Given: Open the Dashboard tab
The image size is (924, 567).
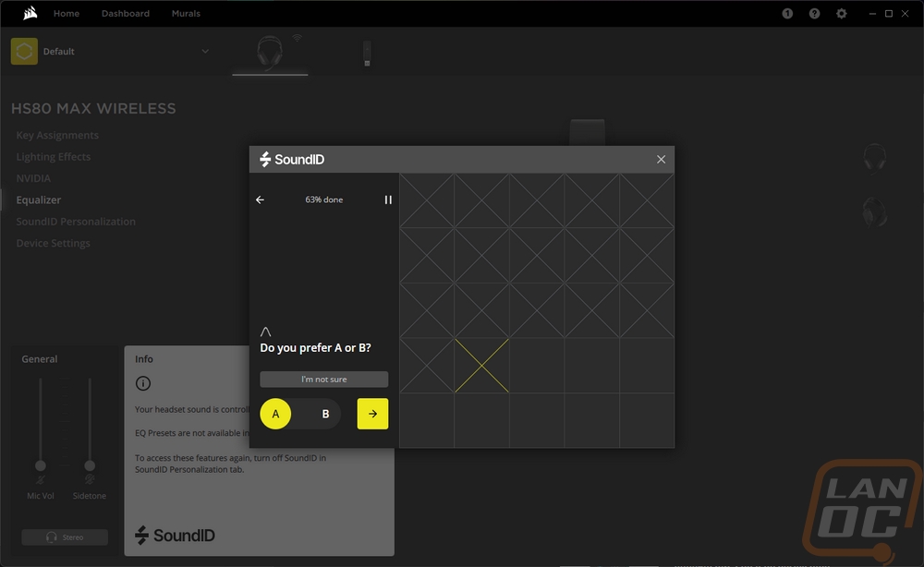Looking at the screenshot, I should pos(126,13).
